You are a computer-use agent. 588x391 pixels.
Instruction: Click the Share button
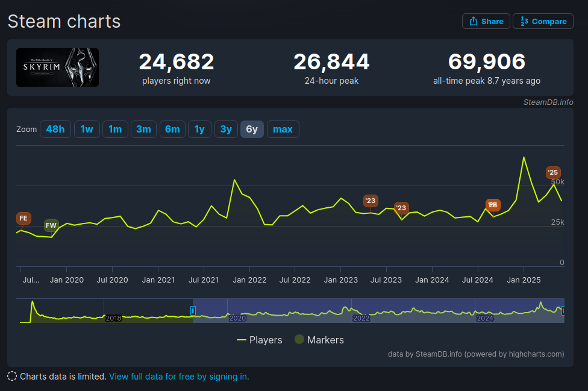tap(486, 21)
